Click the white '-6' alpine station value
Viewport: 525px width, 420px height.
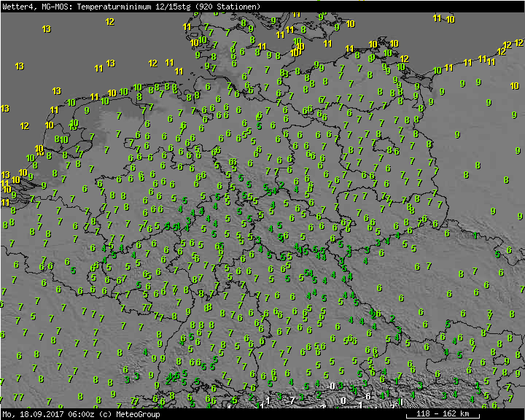pyautogui.click(x=367, y=396)
